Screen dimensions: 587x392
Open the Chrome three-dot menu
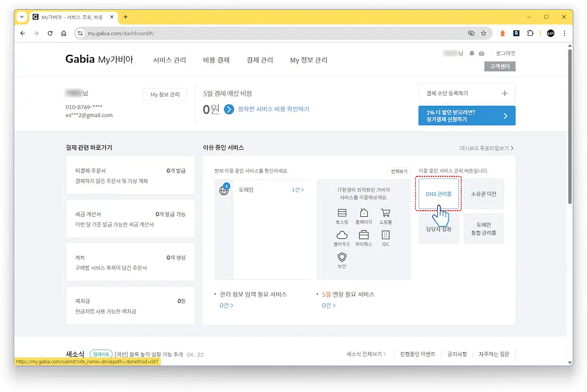tap(564, 33)
